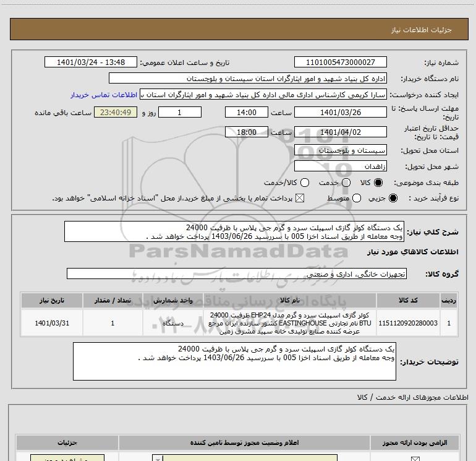476x461 pixels.
Task: Click the buyer organization name field
Action: point(248,79)
